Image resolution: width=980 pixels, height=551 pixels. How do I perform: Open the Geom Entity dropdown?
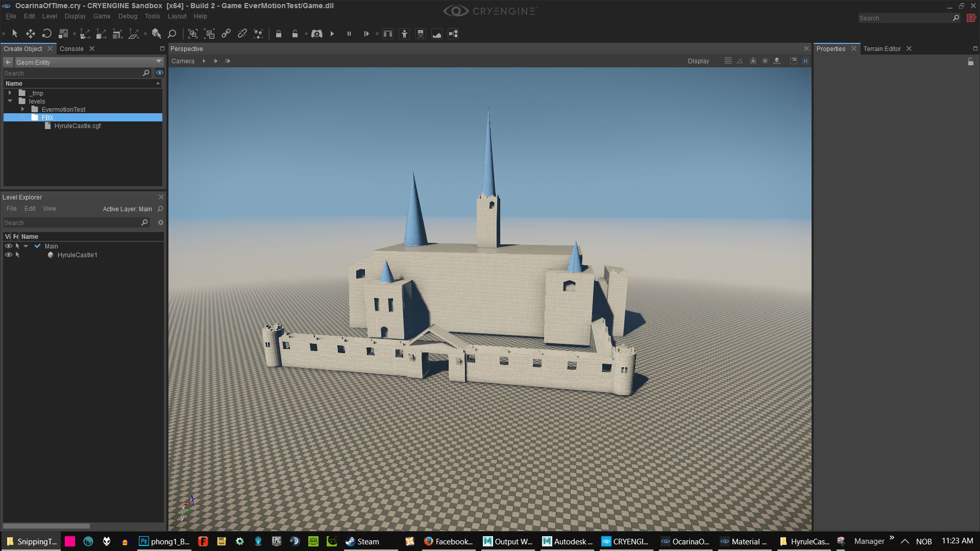88,62
